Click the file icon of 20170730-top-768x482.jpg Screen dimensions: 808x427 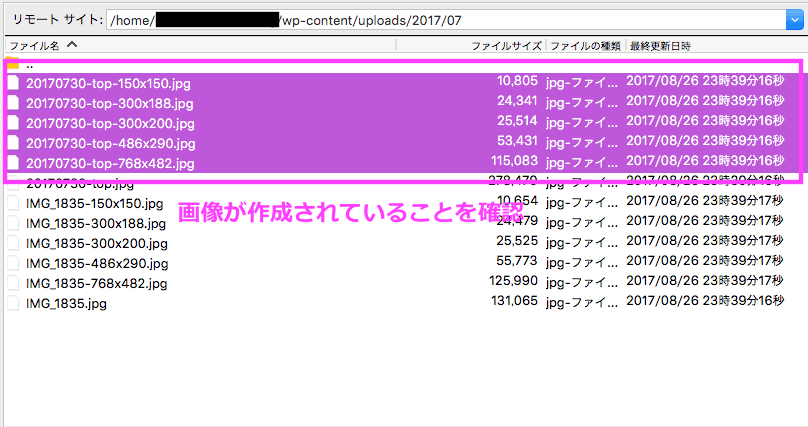(13, 163)
